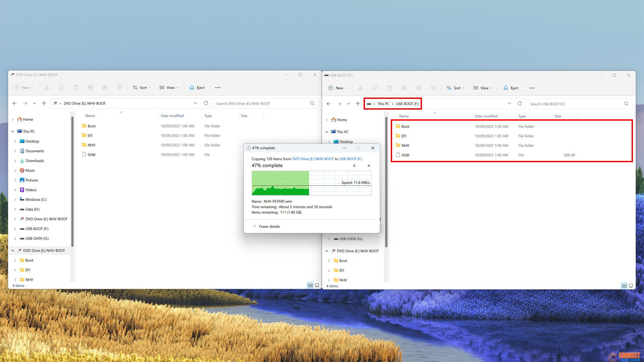644x362 pixels.
Task: Click This PC breadcrumb in USB-BOOT window
Action: coord(383,104)
